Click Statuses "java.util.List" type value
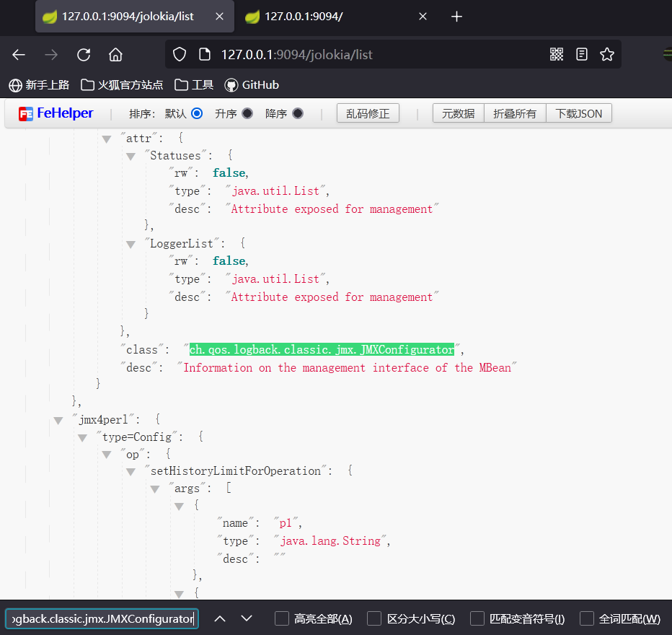The image size is (672, 635). tap(275, 190)
